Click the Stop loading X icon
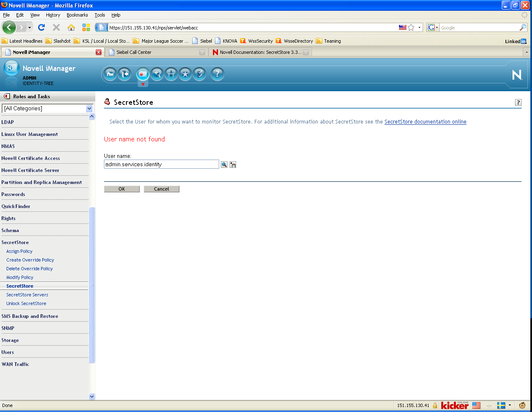This screenshot has width=532, height=412. [x=56, y=27]
